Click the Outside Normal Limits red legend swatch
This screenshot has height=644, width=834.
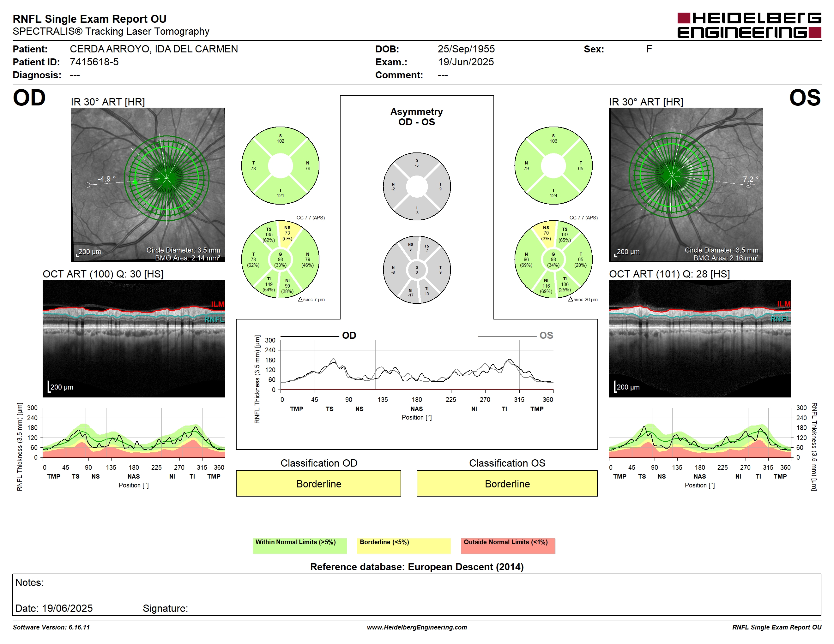508,546
